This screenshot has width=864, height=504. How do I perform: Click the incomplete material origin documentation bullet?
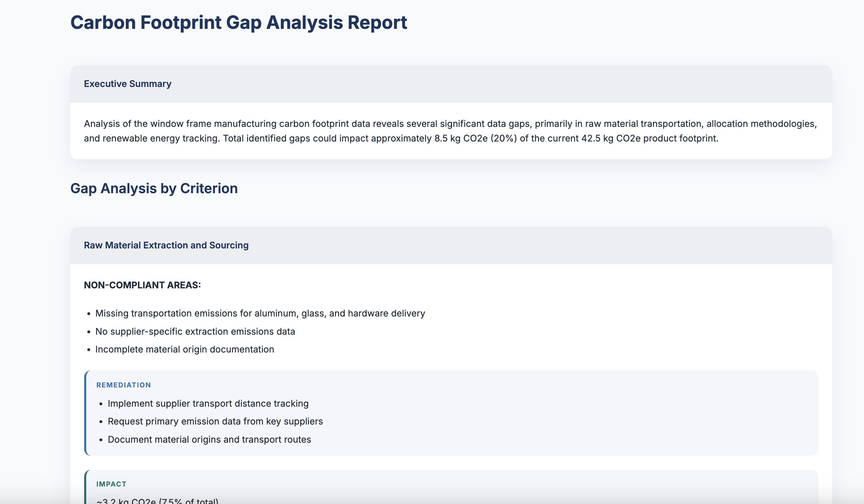184,349
